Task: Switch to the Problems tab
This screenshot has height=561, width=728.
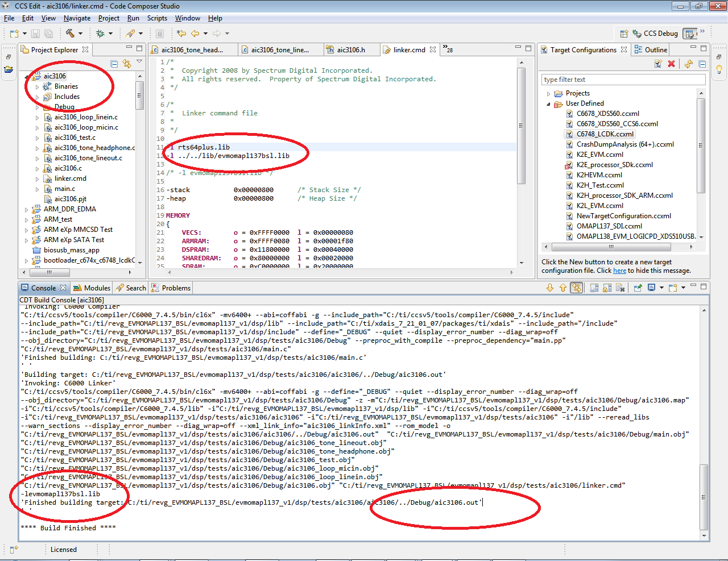Action: [x=171, y=288]
